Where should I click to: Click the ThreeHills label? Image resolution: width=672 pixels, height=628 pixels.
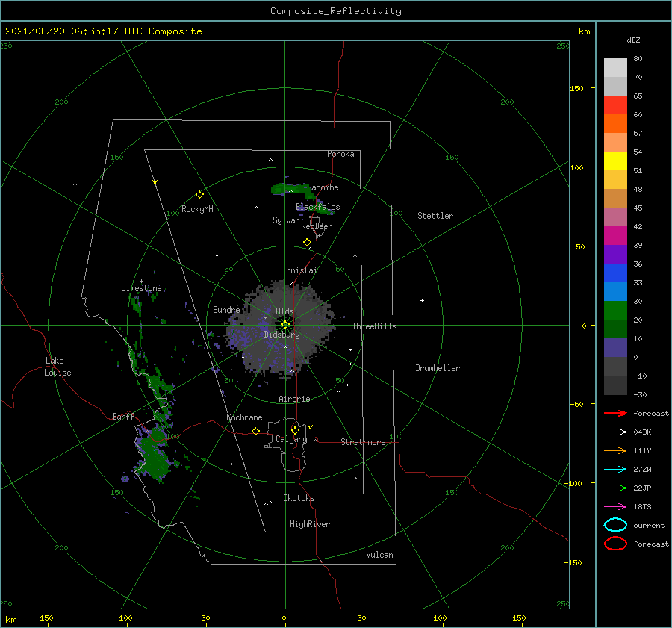(374, 326)
